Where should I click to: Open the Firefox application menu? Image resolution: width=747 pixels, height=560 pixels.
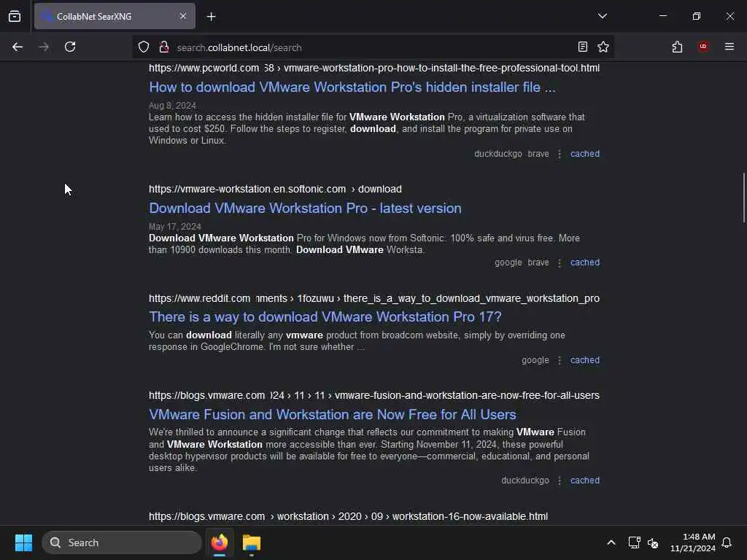(x=729, y=47)
